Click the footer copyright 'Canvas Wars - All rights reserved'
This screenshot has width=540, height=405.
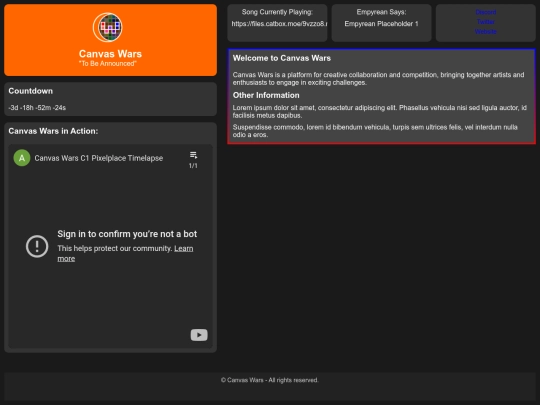[270, 380]
